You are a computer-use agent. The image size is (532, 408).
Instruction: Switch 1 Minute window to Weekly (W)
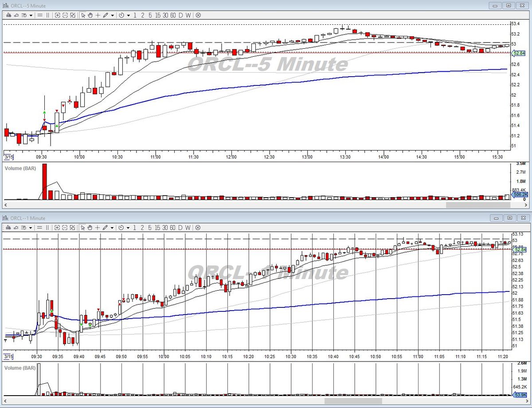click(188, 227)
